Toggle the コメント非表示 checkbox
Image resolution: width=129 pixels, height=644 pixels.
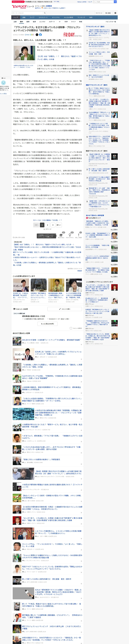tap(71, 328)
